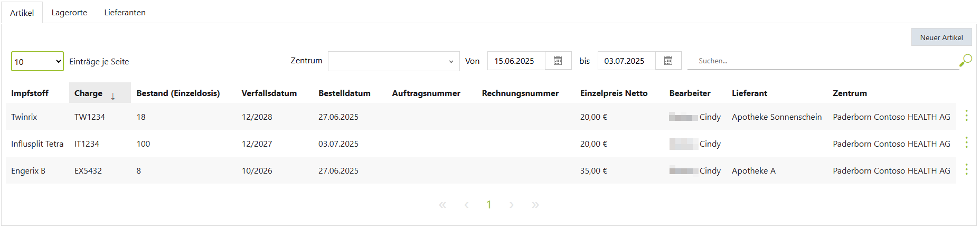
Task: Click the Neuer Artikel button
Action: pos(941,37)
